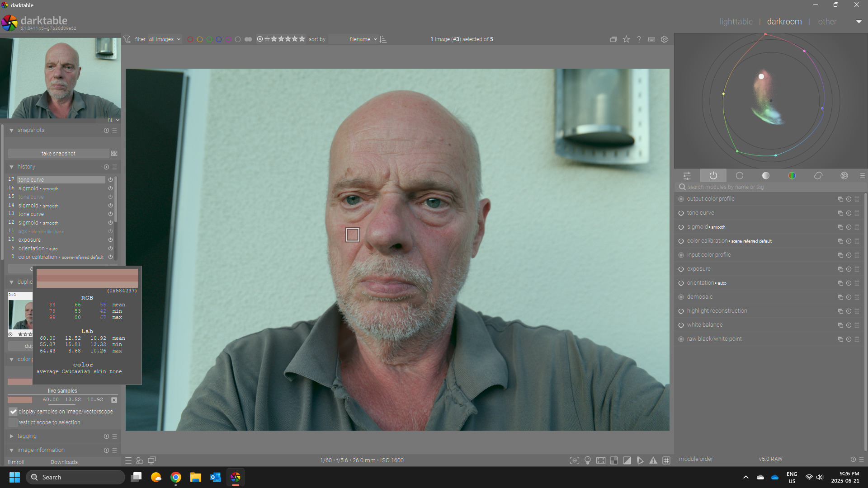Uncheck display samples on image/vectorscope
The height and width of the screenshot is (488, 868).
pyautogui.click(x=13, y=412)
